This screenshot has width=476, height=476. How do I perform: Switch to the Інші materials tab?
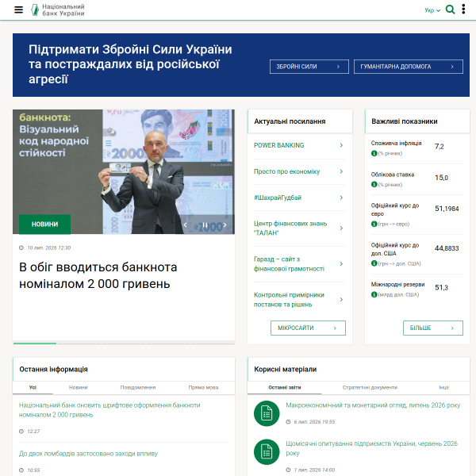click(x=443, y=387)
